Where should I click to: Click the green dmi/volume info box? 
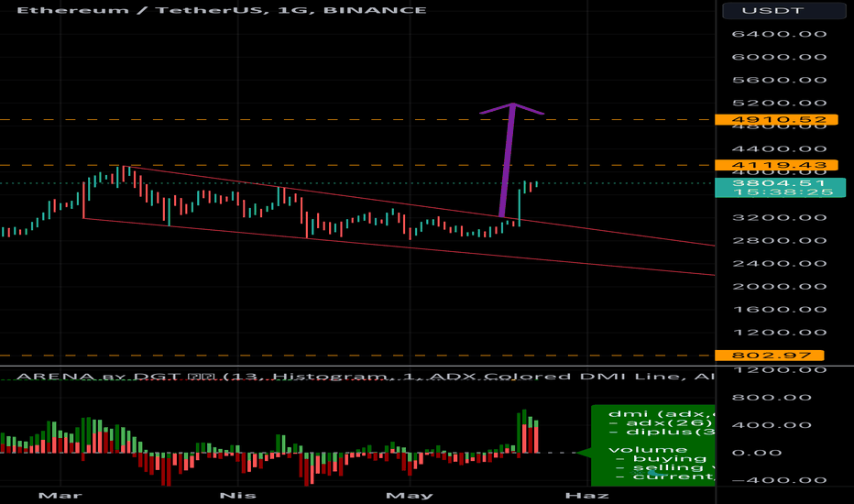[652, 444]
